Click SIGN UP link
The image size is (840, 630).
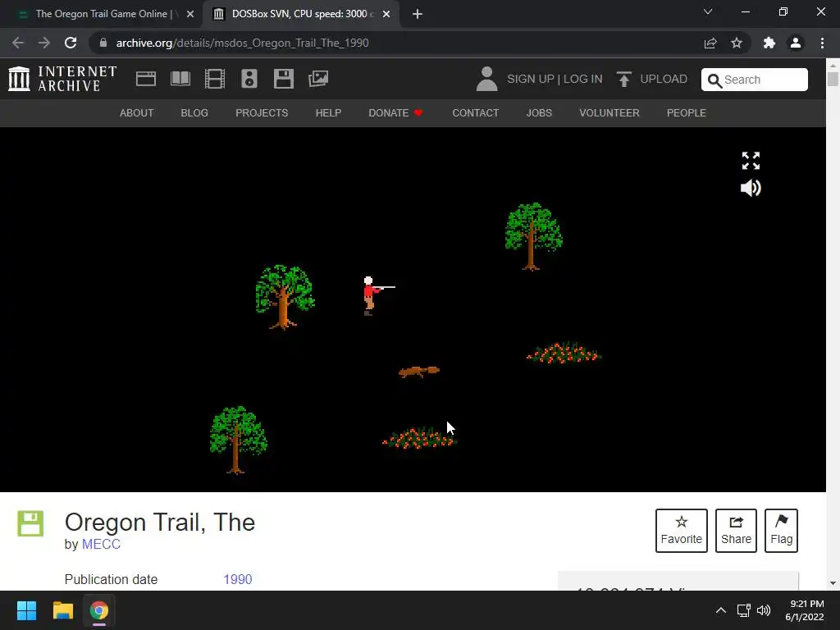531,80
